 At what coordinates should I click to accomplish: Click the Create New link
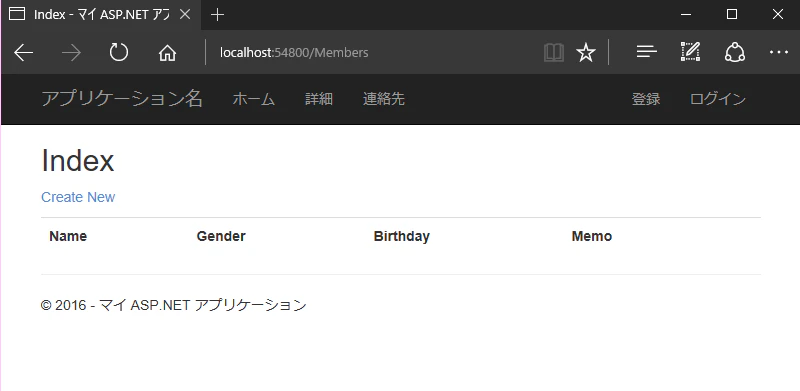click(78, 197)
